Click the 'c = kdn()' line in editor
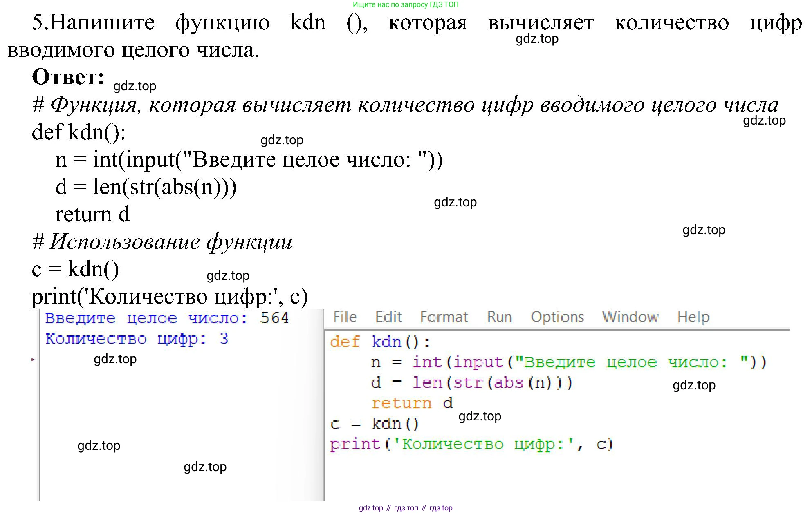812x514 pixels. pos(375,423)
